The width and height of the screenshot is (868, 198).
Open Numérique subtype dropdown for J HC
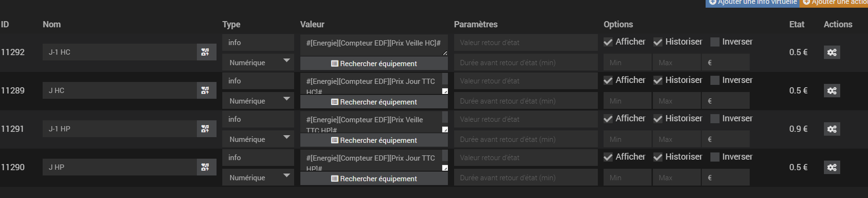(258, 101)
